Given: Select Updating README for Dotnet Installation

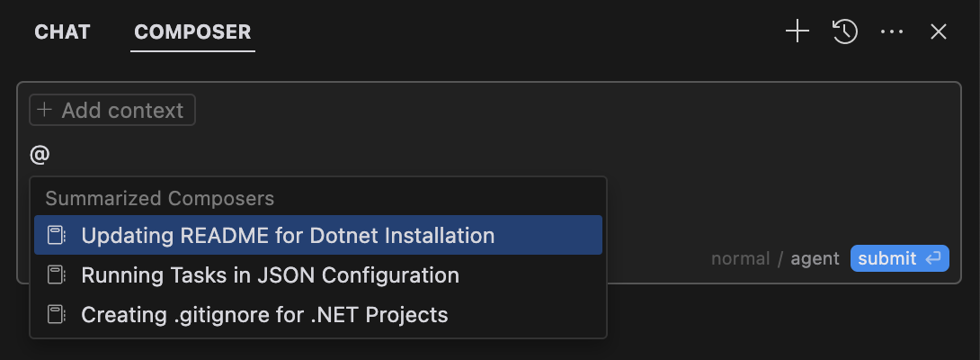Looking at the screenshot, I should point(318,236).
